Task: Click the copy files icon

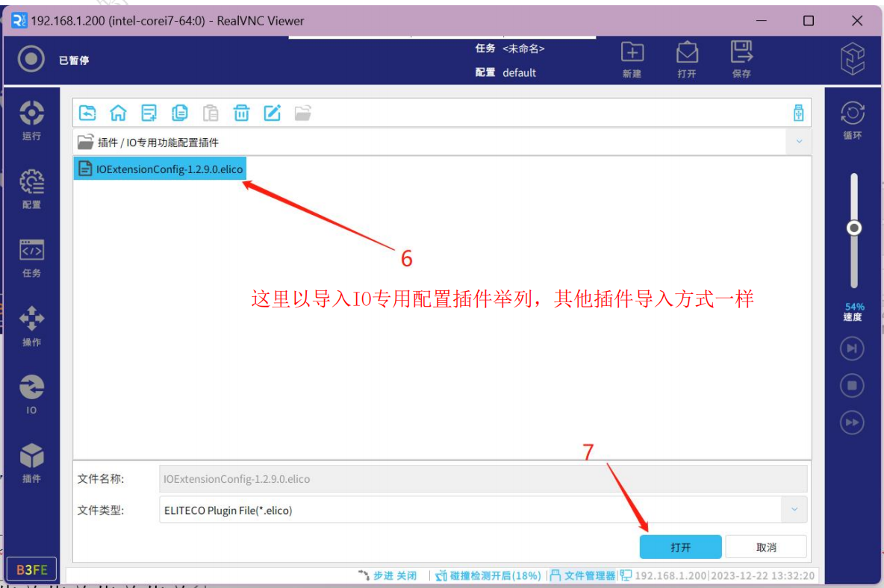Action: (180, 113)
